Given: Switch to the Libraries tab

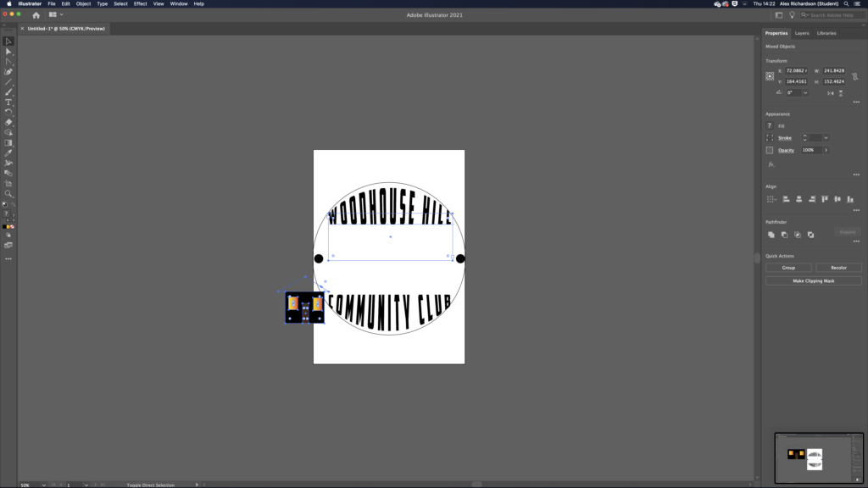Looking at the screenshot, I should coord(826,33).
